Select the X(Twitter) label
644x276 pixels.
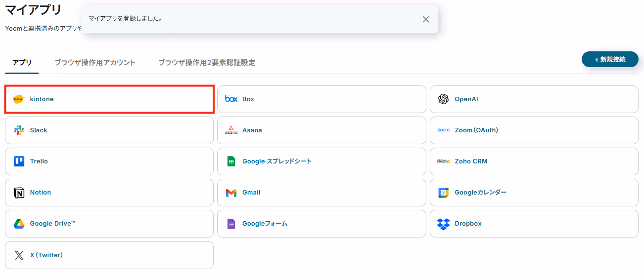(46, 255)
